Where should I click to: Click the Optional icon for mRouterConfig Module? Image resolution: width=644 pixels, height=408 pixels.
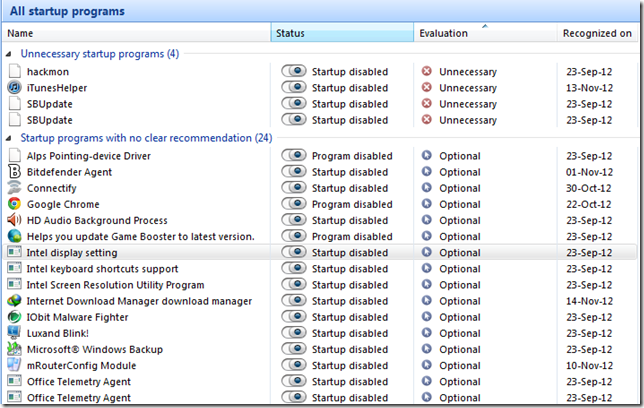427,365
